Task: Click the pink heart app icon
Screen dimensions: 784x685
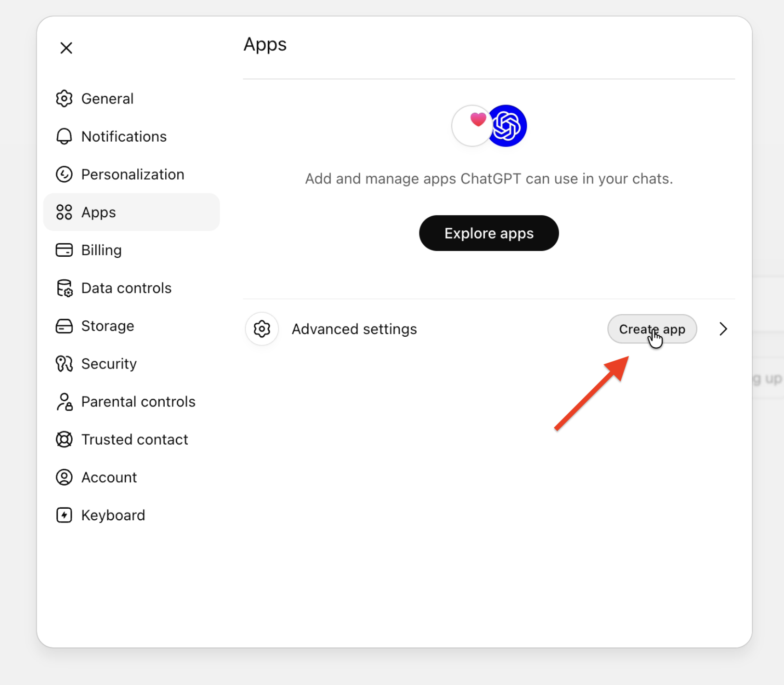Action: pos(472,126)
